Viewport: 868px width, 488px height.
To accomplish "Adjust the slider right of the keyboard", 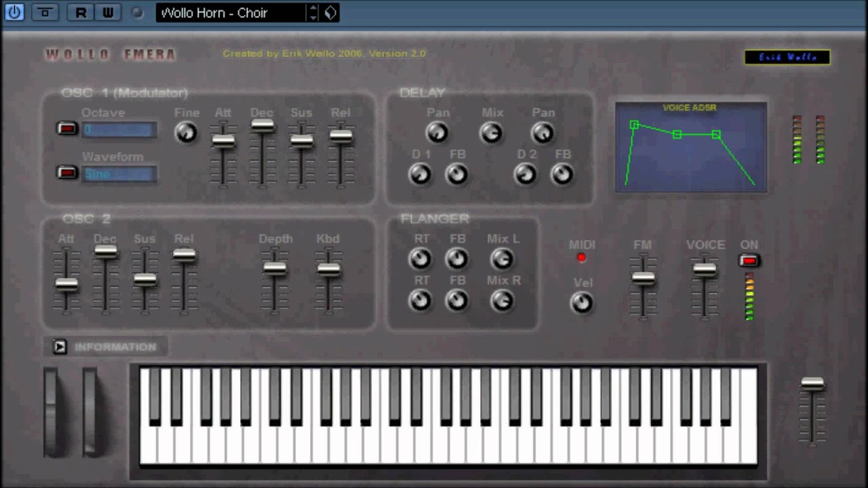I will tap(812, 384).
